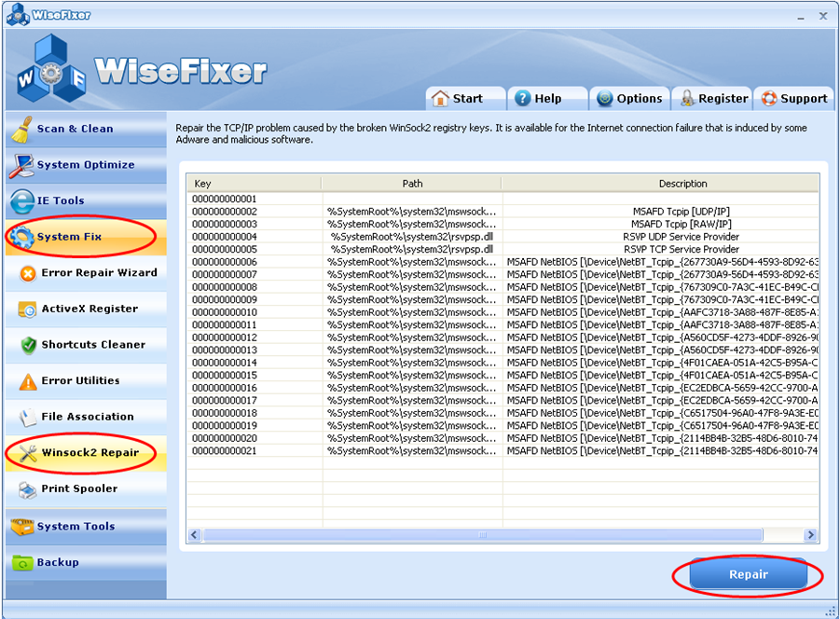
Task: Open Error Utilities
Action: tap(87, 380)
